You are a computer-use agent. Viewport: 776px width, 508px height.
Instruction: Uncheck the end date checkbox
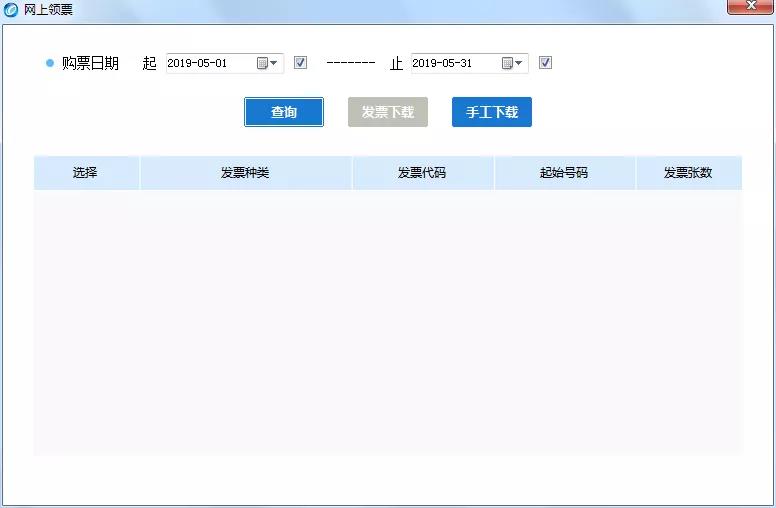545,63
